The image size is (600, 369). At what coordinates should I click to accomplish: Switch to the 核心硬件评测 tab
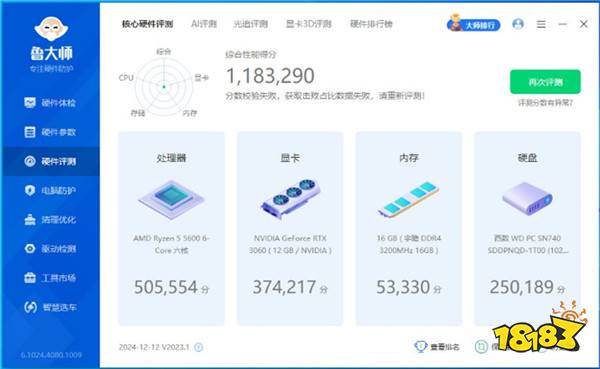pyautogui.click(x=147, y=24)
